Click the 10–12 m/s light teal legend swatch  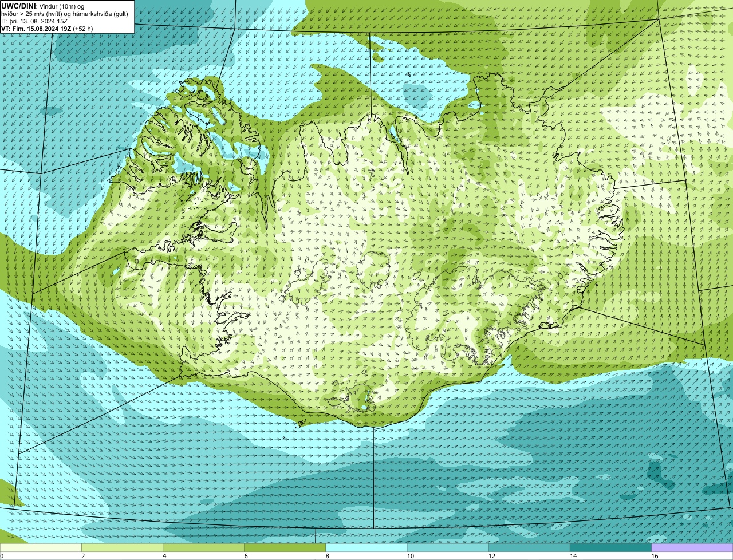[448, 547]
